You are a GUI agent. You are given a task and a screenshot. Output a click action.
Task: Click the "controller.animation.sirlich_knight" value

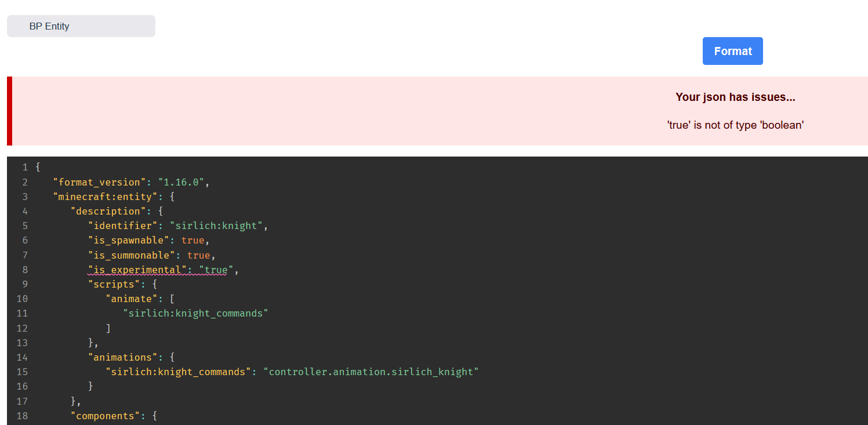click(x=371, y=372)
